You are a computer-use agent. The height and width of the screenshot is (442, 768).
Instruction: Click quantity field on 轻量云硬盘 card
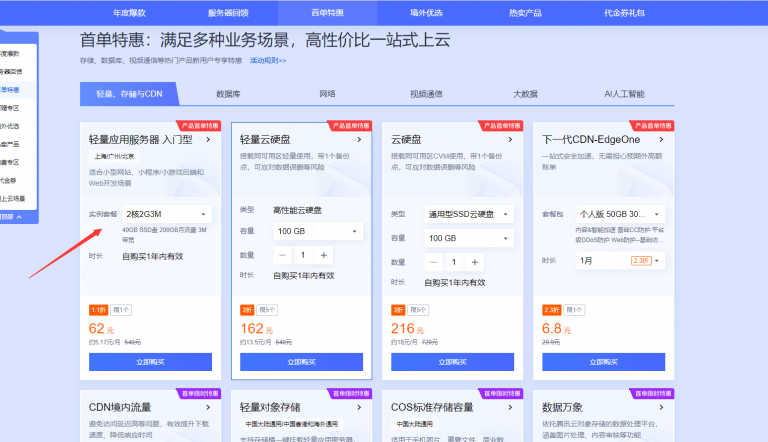pos(303,255)
